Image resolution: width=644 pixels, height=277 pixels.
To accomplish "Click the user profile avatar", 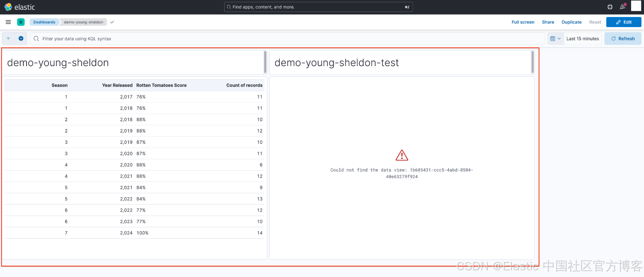I will coord(636,6).
